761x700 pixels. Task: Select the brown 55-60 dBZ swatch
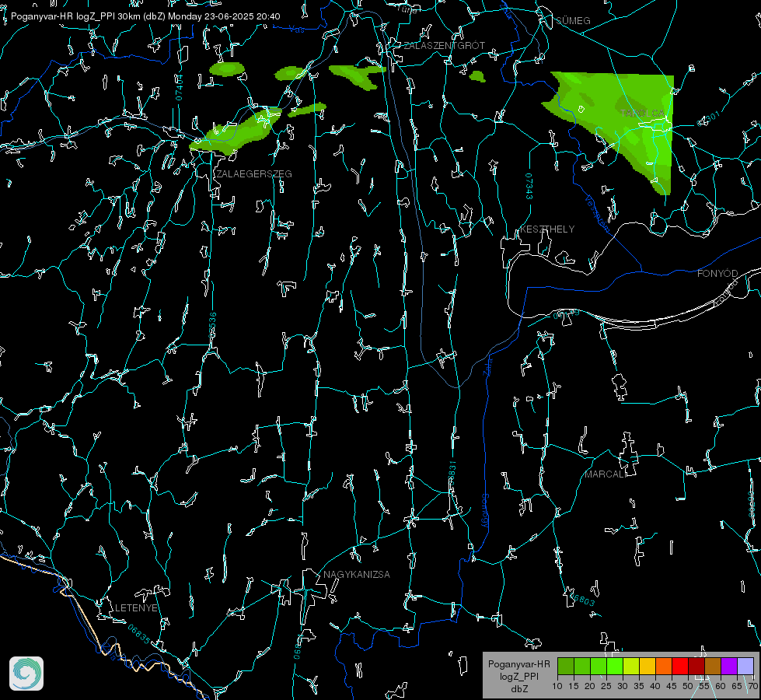713,666
